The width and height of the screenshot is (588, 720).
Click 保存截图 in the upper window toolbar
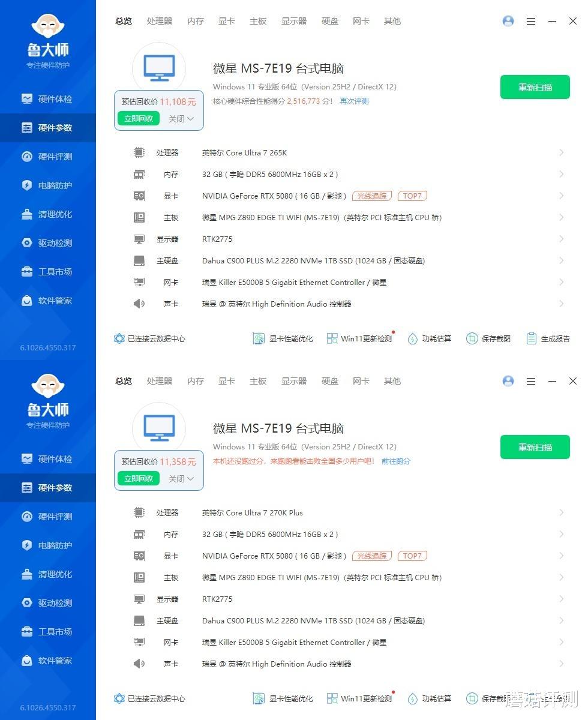[488, 338]
